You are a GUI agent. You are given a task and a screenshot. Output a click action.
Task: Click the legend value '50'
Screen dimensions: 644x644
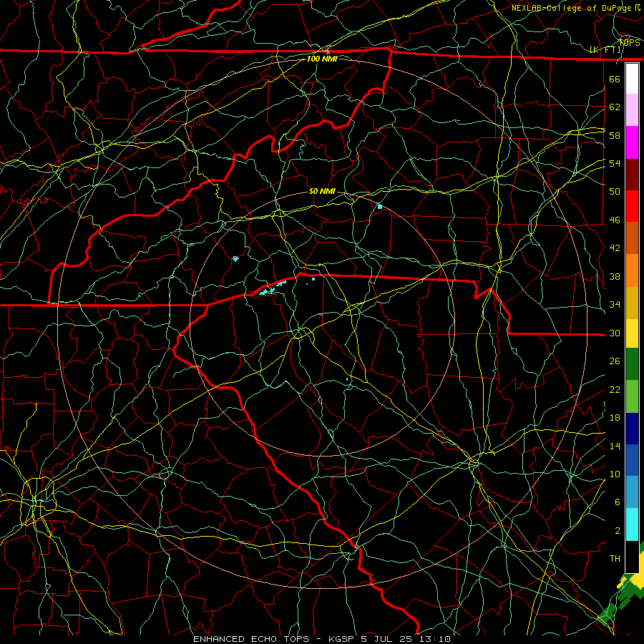[615, 192]
